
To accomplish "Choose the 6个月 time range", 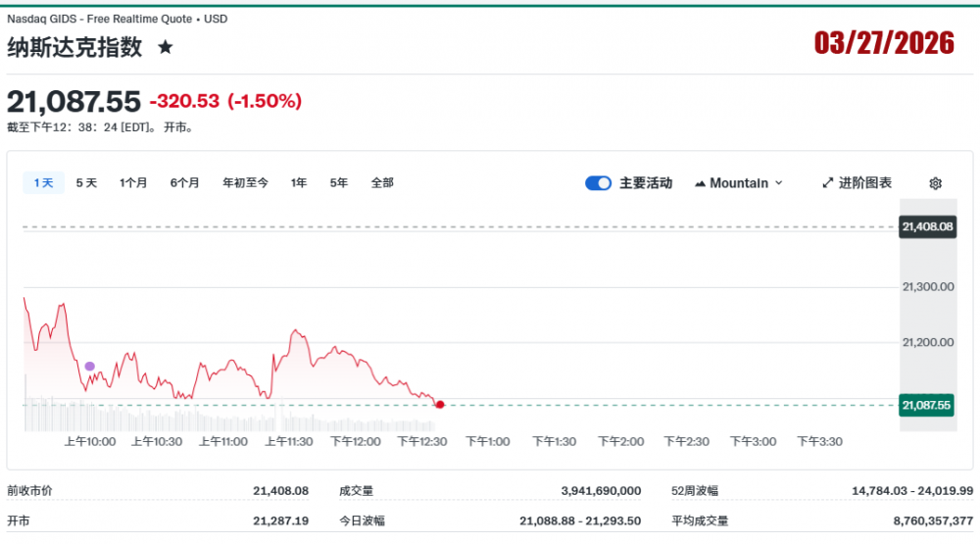I will [184, 182].
